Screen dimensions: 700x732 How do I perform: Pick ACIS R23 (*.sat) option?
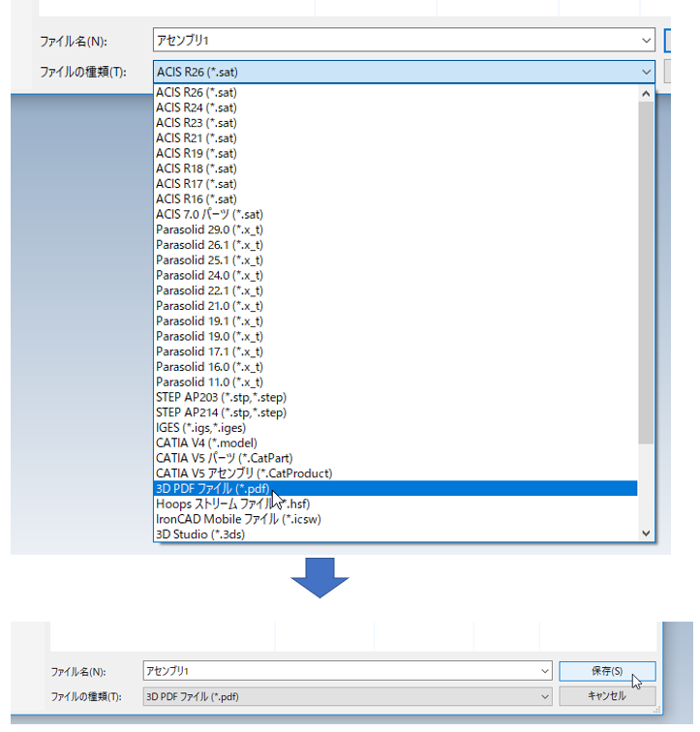[x=395, y=123]
